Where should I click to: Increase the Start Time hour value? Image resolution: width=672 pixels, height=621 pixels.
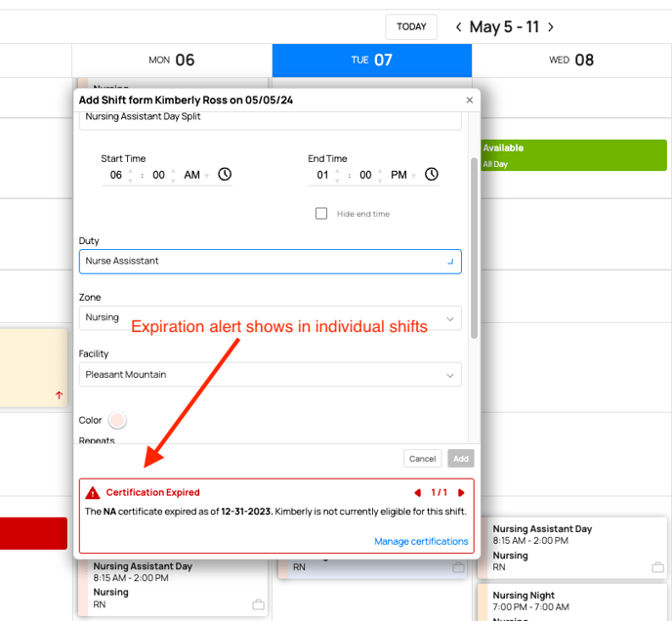[130, 171]
